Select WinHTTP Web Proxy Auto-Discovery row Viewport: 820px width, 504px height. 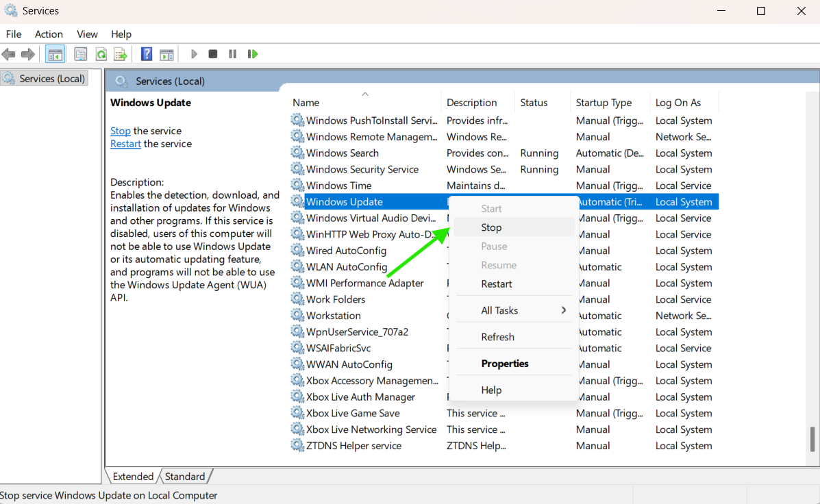505,234
